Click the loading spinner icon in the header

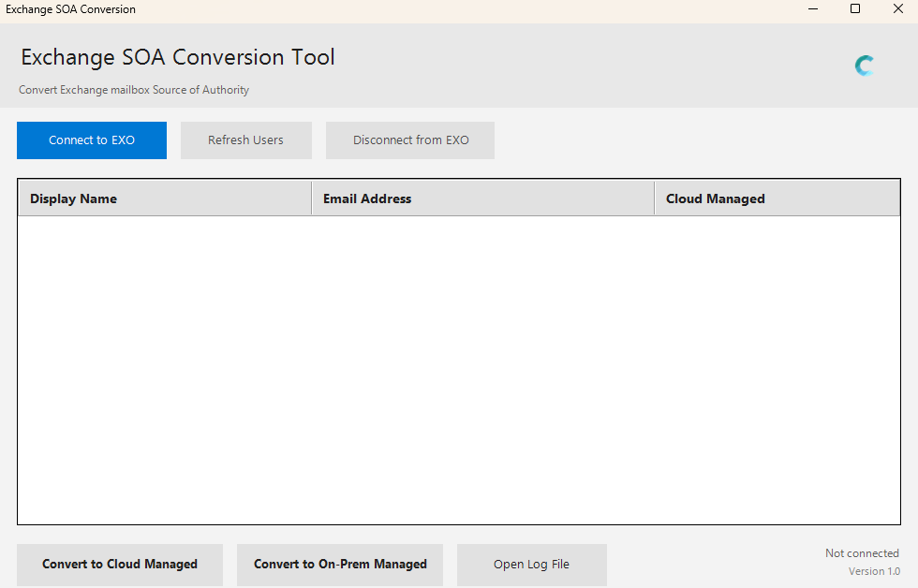[x=865, y=66]
